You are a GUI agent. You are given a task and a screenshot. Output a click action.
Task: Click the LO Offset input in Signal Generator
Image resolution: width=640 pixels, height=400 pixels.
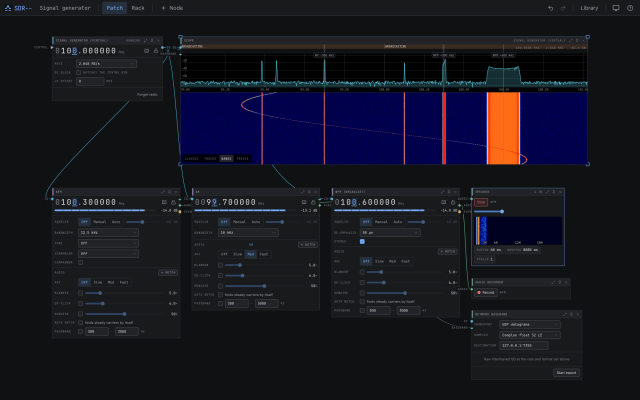(90, 81)
